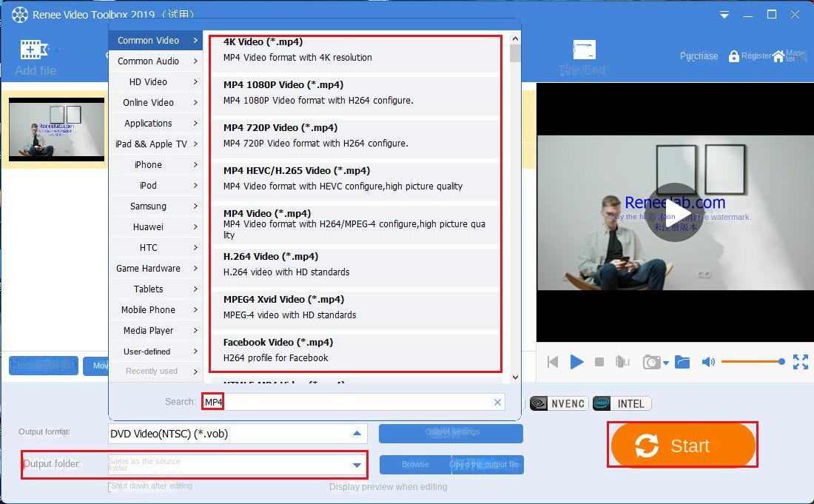The image size is (814, 504).
Task: Open the Title/End tool icon
Action: pos(584,50)
